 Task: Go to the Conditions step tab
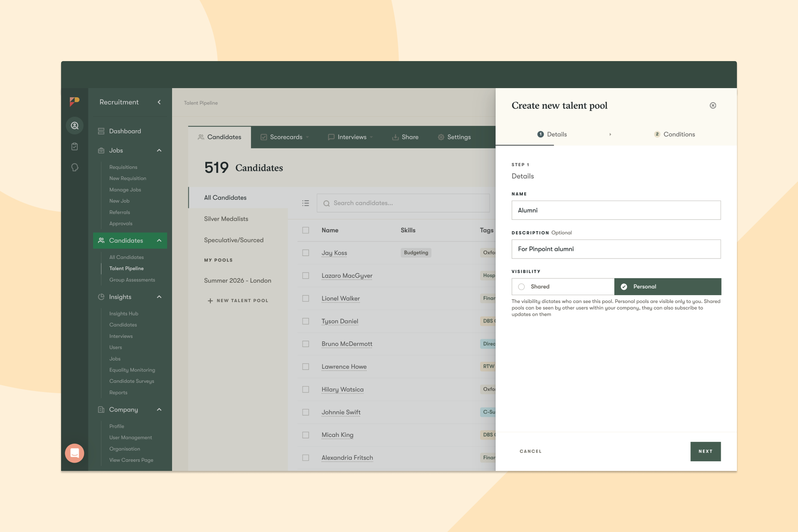click(x=675, y=134)
